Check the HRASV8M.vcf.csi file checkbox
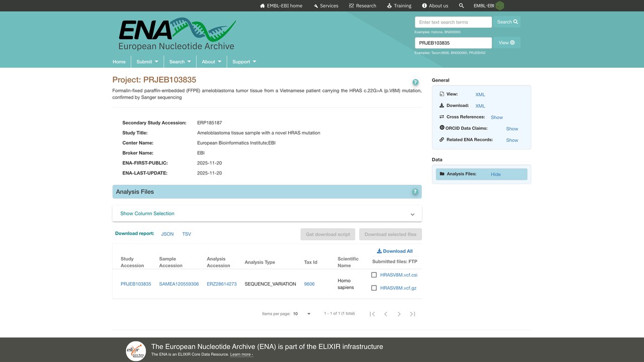 coord(374,275)
